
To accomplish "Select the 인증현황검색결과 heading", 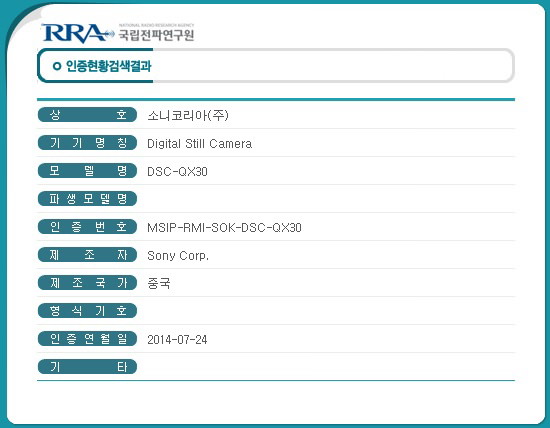I will point(108,66).
